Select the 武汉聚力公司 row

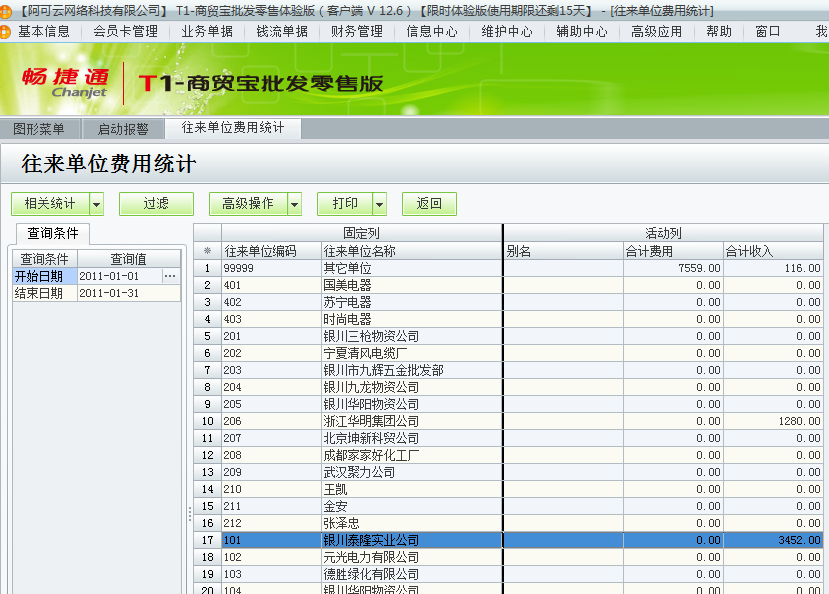(509, 472)
